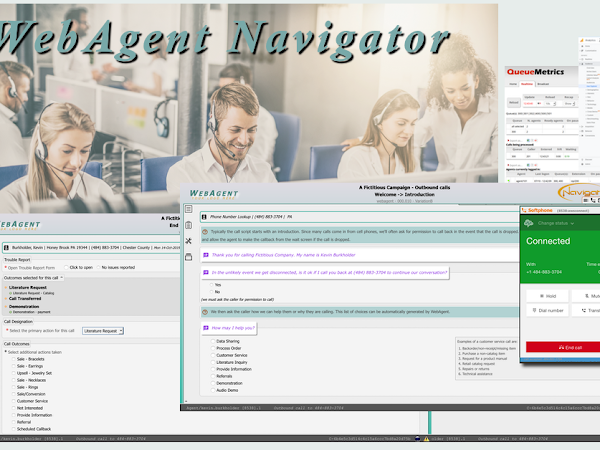Open QueueMetrics Reload interval dropdown
The image size is (600, 450).
[550, 104]
